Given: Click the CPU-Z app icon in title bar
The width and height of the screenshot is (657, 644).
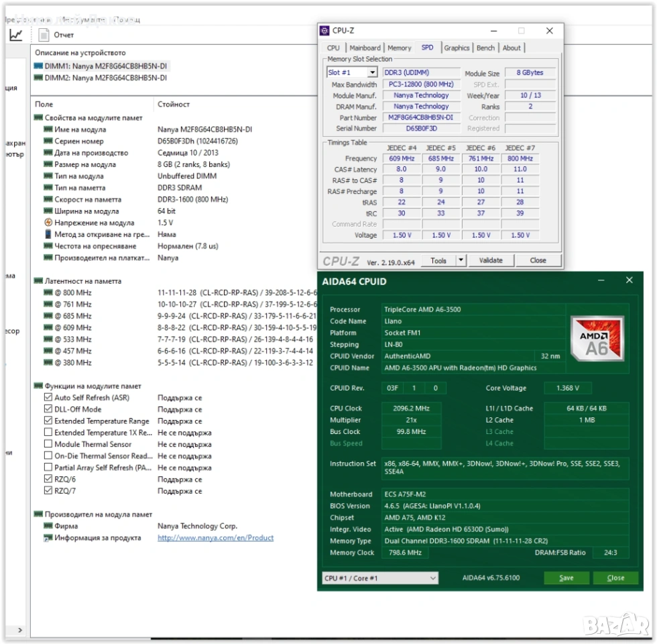Looking at the screenshot, I should pyautogui.click(x=324, y=31).
